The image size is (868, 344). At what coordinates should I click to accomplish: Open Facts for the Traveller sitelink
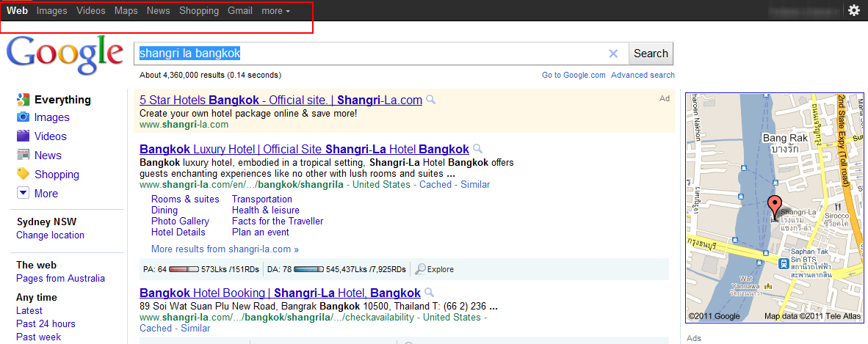click(278, 222)
